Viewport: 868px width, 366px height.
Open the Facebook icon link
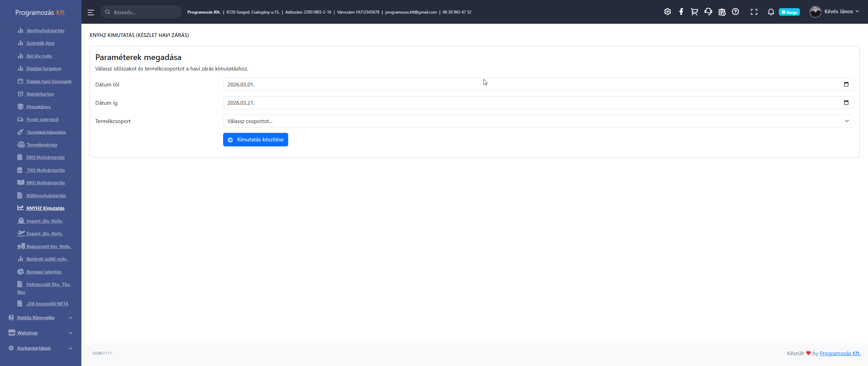pyautogui.click(x=681, y=12)
